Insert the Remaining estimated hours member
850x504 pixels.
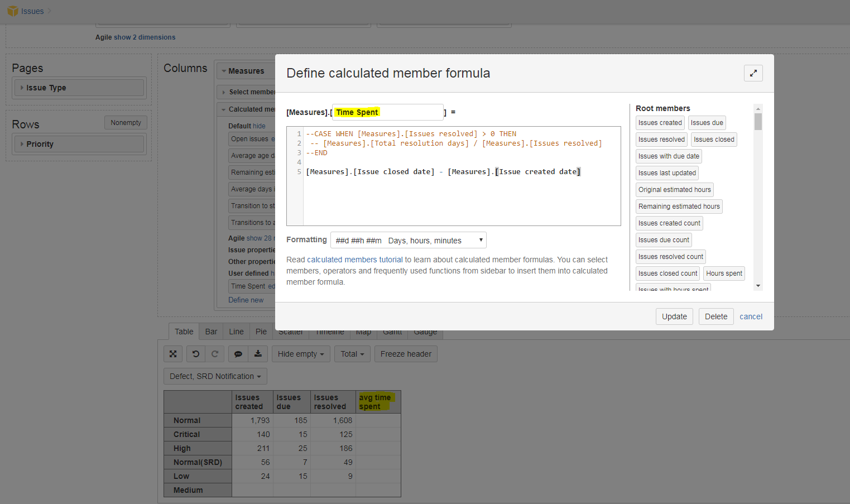coord(679,207)
